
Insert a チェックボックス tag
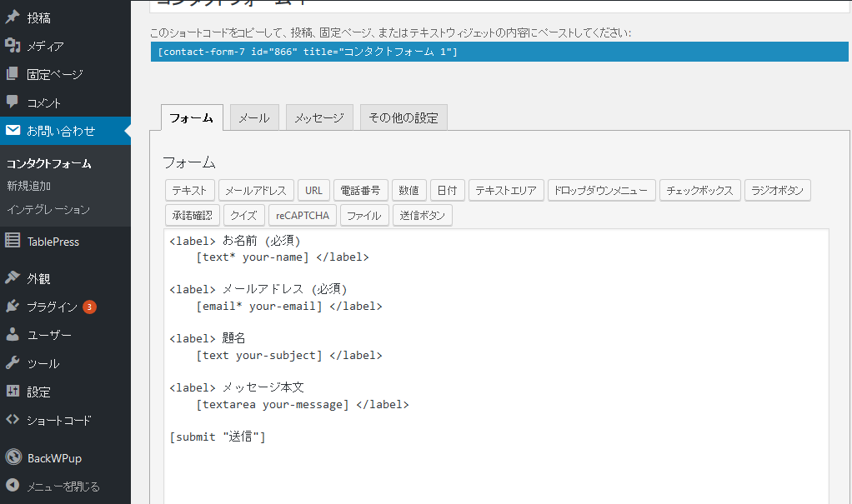click(x=699, y=191)
